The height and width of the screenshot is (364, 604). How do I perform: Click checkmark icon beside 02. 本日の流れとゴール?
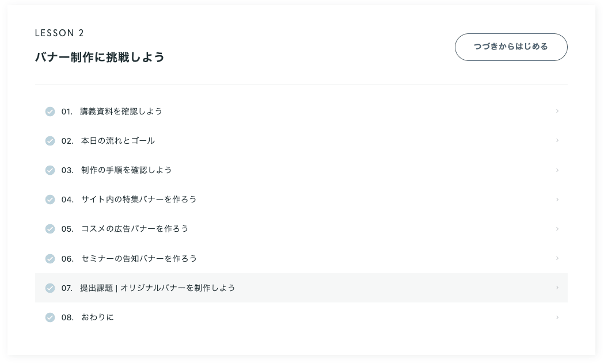click(x=50, y=141)
